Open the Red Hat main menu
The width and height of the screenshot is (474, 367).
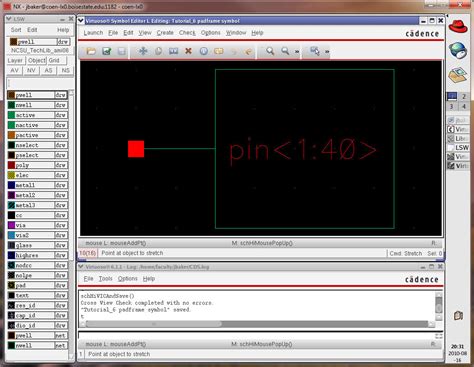(458, 26)
